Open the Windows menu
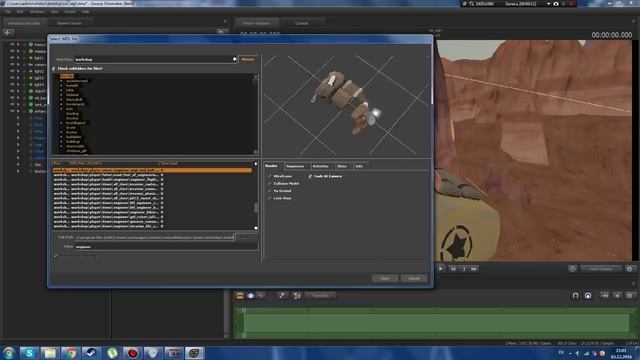 click(37, 12)
